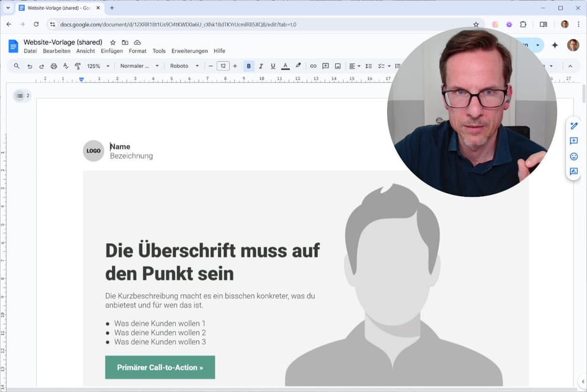Open the checklist dropdown arrow
This screenshot has width=587, height=392.
tap(389, 66)
